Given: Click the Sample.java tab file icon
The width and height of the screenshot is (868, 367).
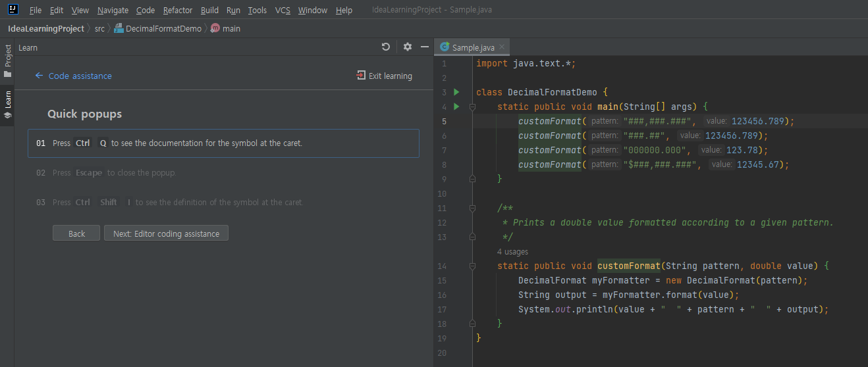Looking at the screenshot, I should pos(445,47).
